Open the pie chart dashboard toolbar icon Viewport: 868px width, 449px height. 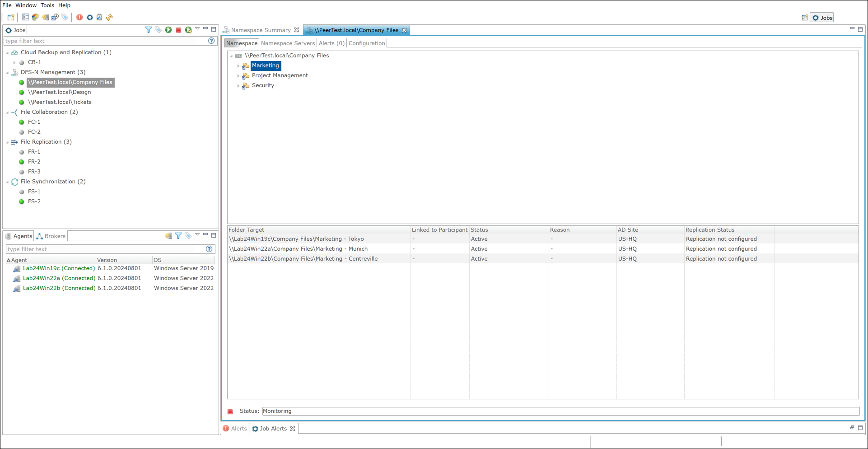point(35,17)
